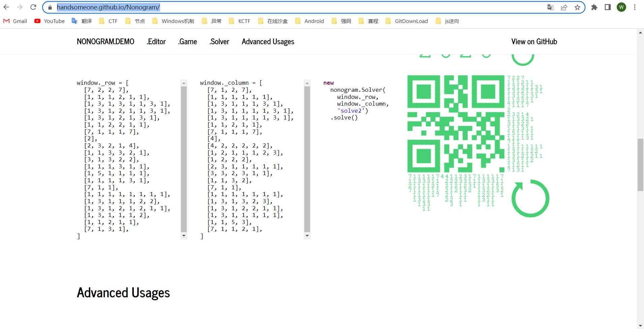The height and width of the screenshot is (329, 644).
Task: Bookmark this page with the star icon
Action: (x=577, y=7)
